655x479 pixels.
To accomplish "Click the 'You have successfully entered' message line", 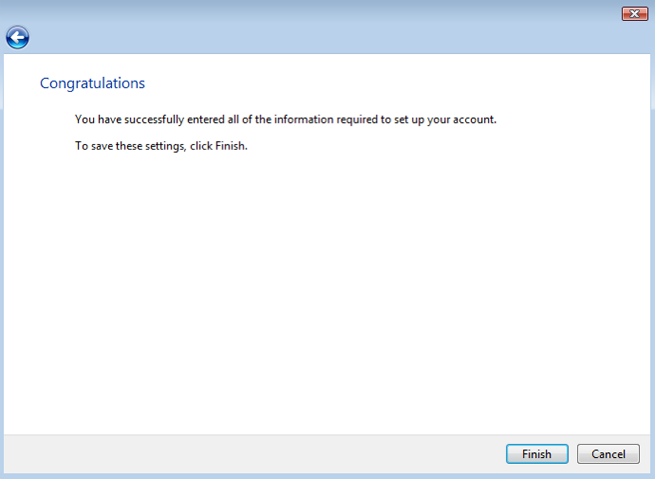I will tap(285, 120).
